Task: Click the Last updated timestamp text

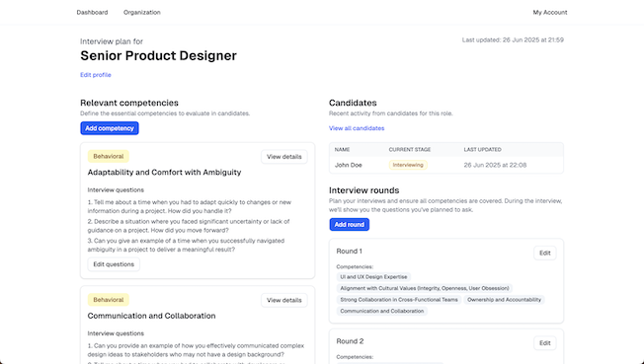Action: click(x=513, y=39)
